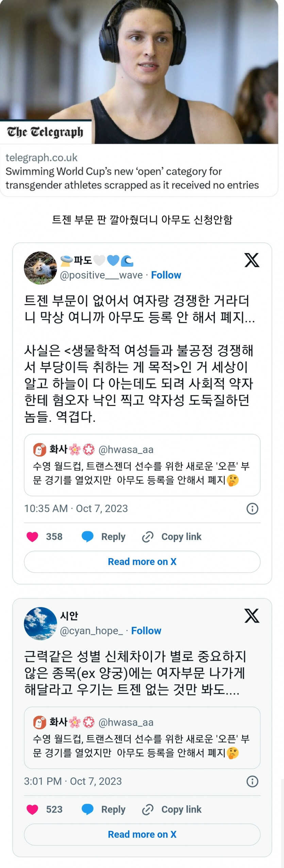
Task: Follow the @cyan_hope_ account
Action: coord(146,631)
